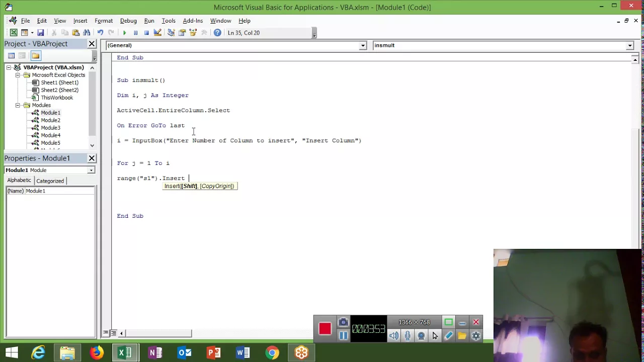Open the Insert object dropdown arrow in toolbar

tap(31, 33)
